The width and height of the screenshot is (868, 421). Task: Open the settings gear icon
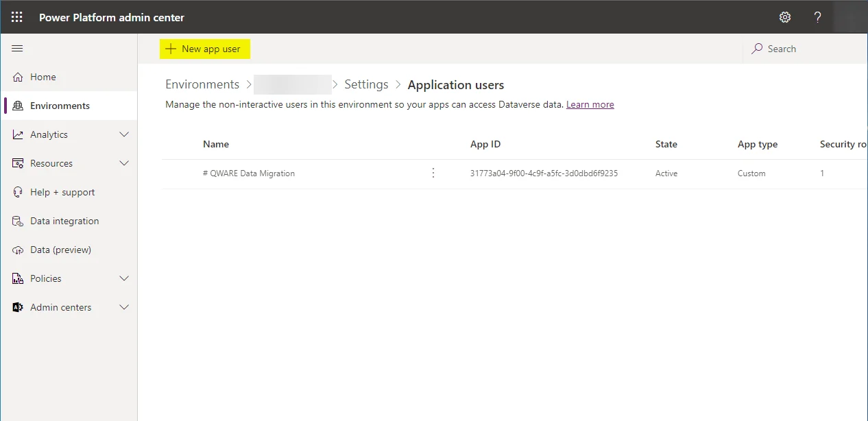pyautogui.click(x=785, y=17)
